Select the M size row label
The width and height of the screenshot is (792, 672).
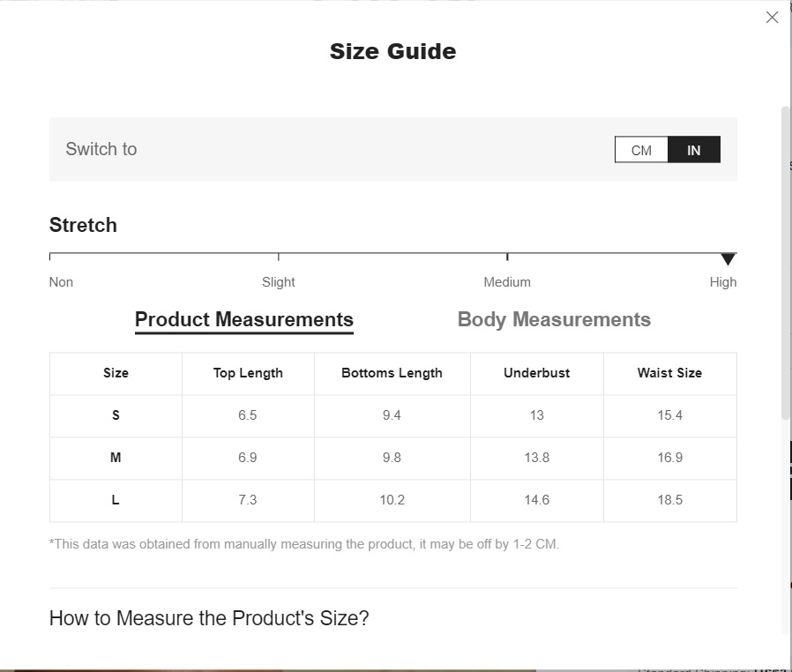tap(116, 458)
